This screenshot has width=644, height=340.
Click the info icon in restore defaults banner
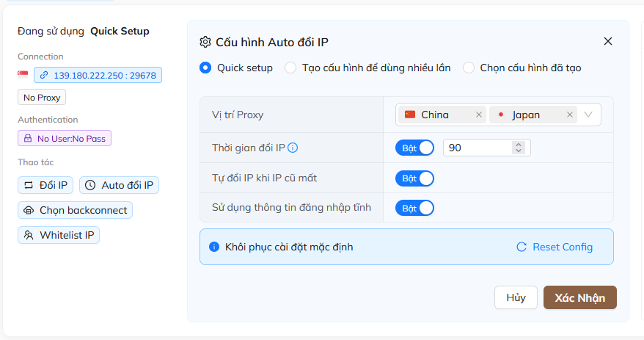pos(214,247)
